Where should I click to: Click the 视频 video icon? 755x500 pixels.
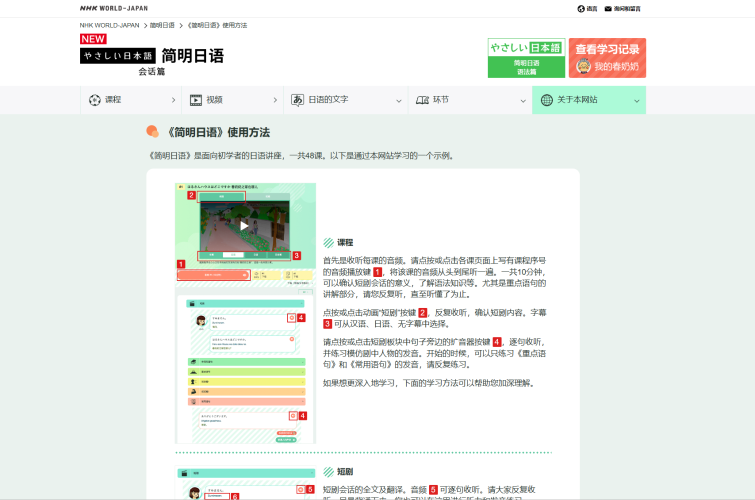[196, 100]
